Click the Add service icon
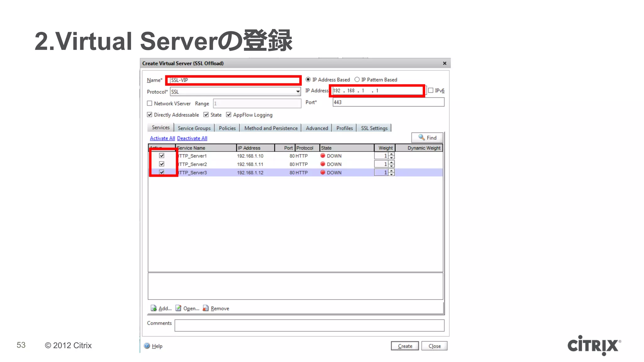The width and height of the screenshot is (644, 362). (153, 308)
